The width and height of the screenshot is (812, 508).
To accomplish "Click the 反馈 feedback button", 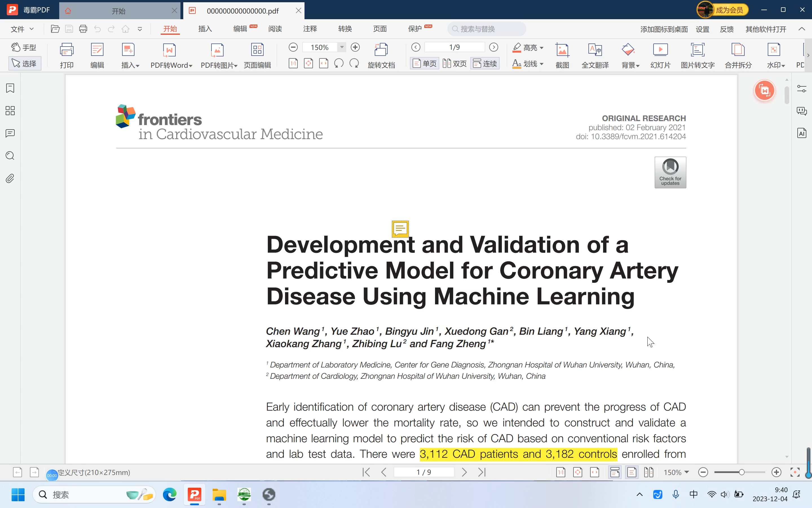I will [x=727, y=29].
